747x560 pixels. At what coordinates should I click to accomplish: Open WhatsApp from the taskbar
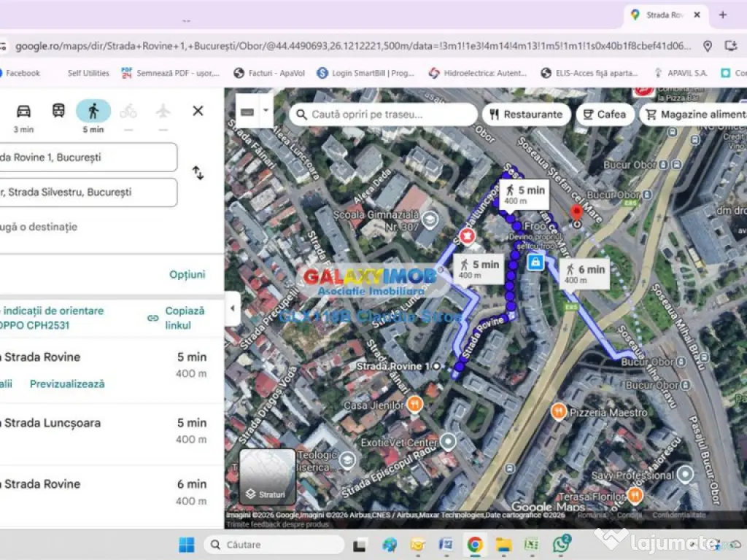[561, 544]
